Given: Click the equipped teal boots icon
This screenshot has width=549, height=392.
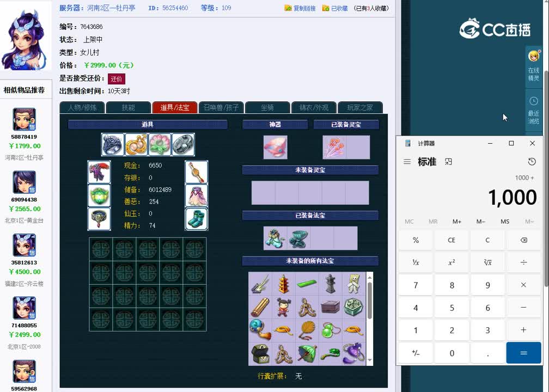Looking at the screenshot, I should coord(197,219).
